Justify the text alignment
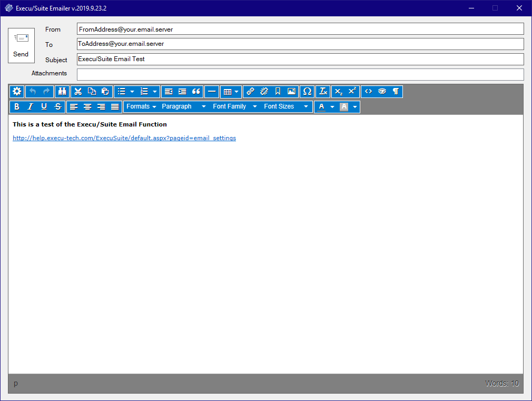The image size is (532, 401). pyautogui.click(x=115, y=106)
